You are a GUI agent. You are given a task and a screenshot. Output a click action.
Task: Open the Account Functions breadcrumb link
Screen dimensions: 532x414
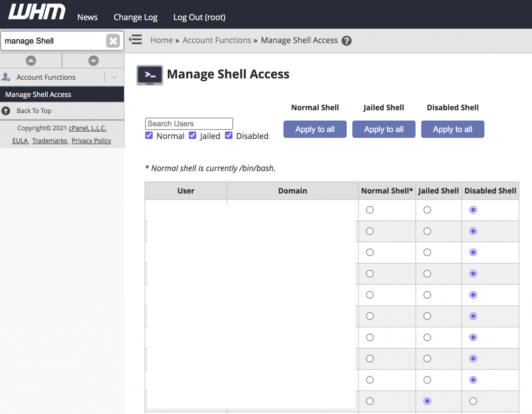click(217, 40)
